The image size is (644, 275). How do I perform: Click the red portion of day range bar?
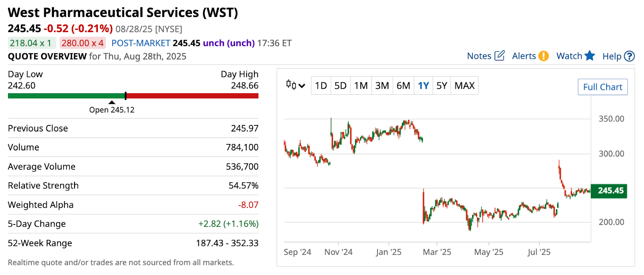pos(192,96)
